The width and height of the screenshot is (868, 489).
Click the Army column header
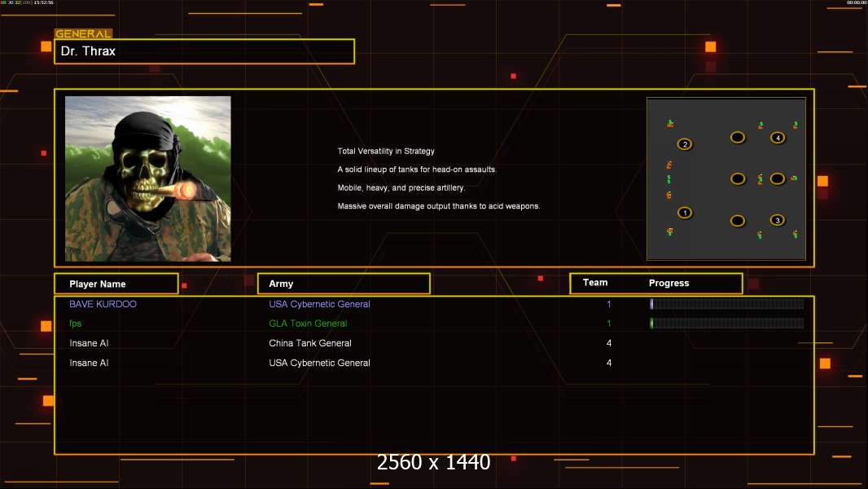344,284
